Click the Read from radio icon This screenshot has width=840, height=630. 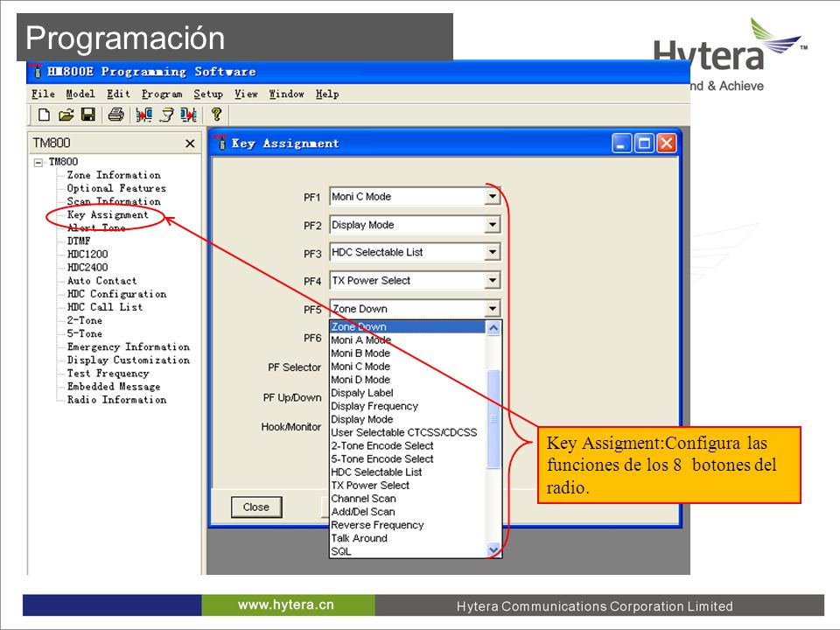click(143, 114)
